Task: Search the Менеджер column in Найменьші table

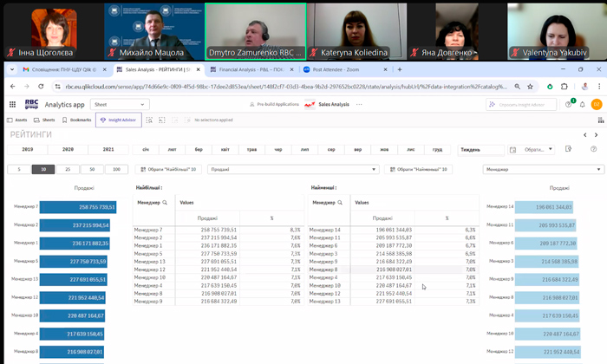Action: 340,202
